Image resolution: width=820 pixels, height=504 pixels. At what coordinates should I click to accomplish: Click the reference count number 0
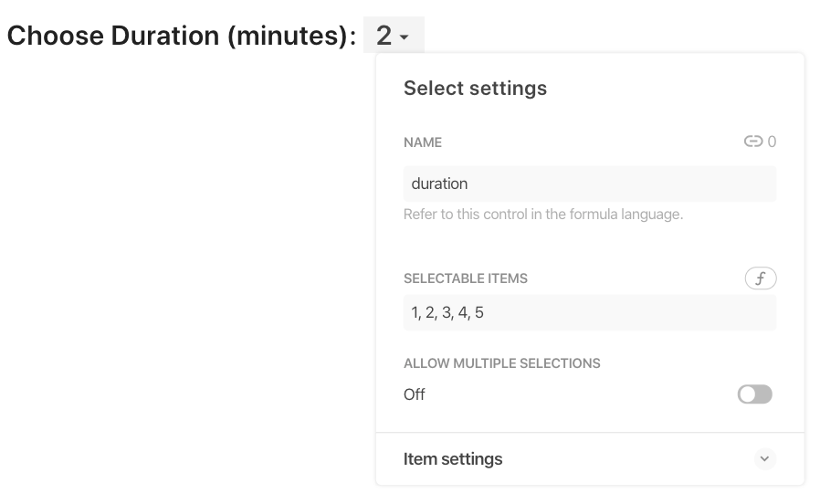(772, 142)
